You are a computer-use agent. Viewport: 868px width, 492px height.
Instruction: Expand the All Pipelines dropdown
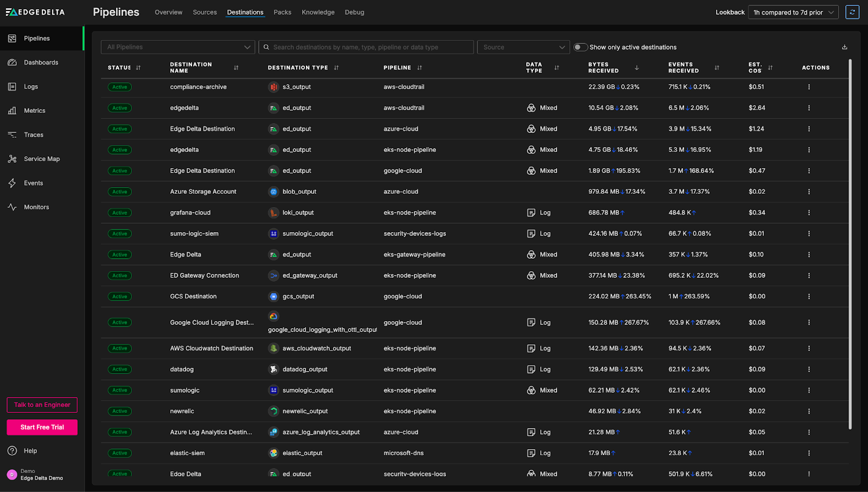click(x=177, y=47)
